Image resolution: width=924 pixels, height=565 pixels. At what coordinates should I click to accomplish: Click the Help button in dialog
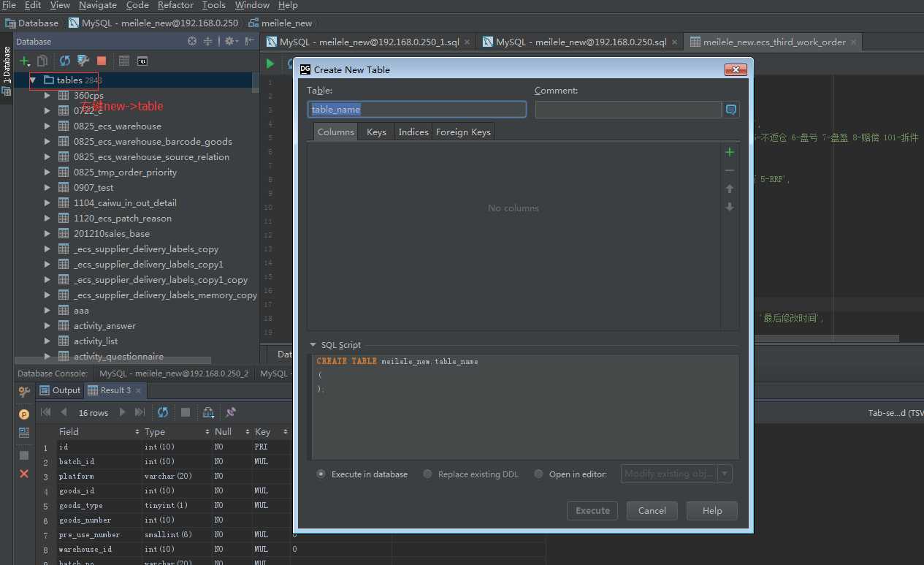[711, 511]
